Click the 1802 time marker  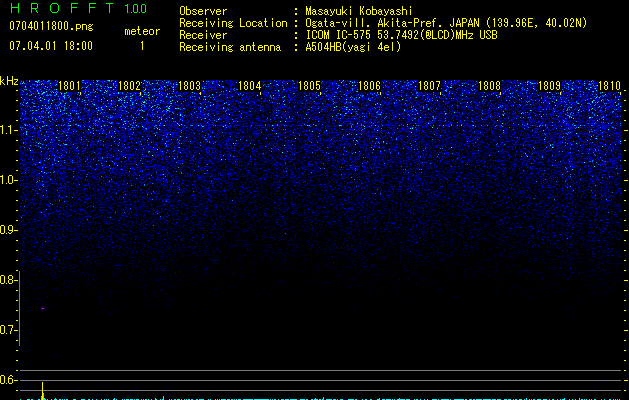coord(129,86)
